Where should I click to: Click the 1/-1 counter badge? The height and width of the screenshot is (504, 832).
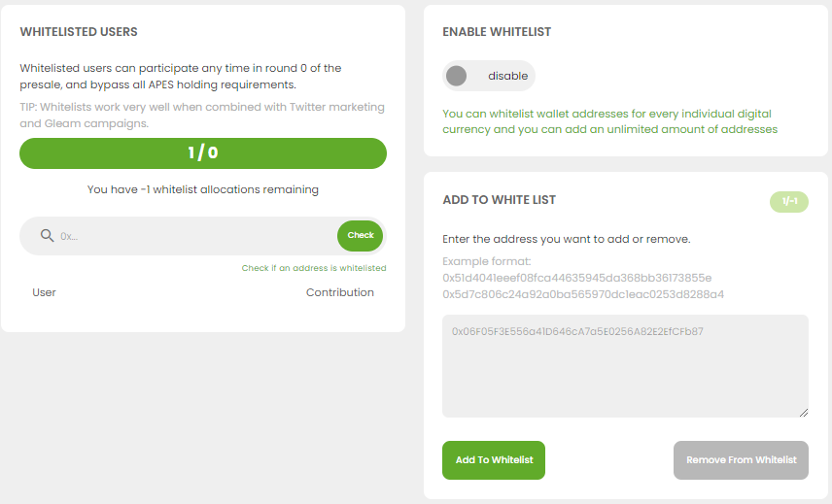pos(789,201)
